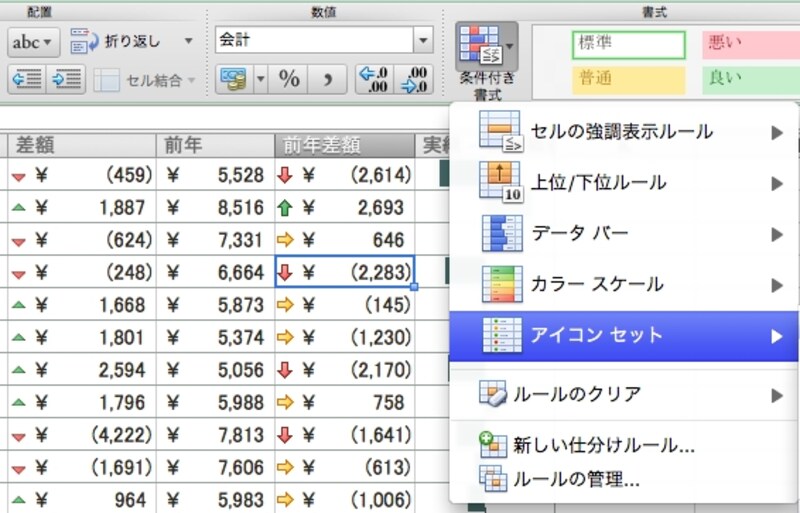Click the ルールの管理 icon
The height and width of the screenshot is (513, 800).
click(x=493, y=479)
